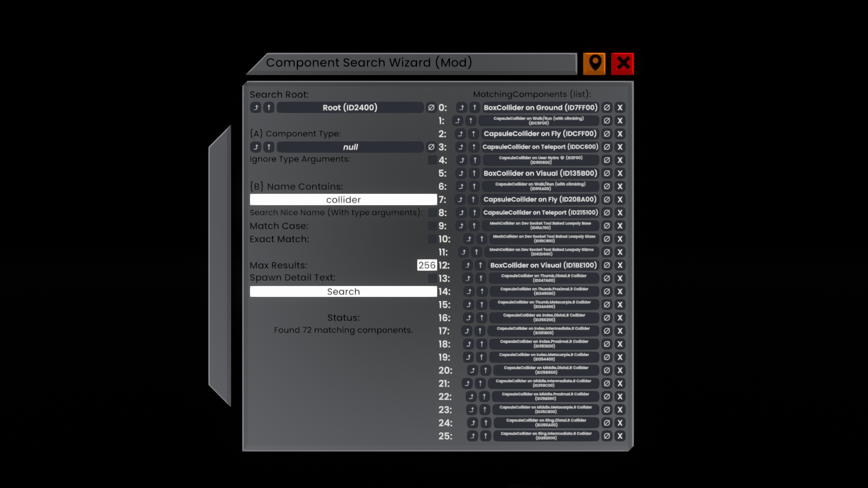This screenshot has width=868, height=488.
Task: Click the orange pin icon in the title bar
Action: [594, 63]
